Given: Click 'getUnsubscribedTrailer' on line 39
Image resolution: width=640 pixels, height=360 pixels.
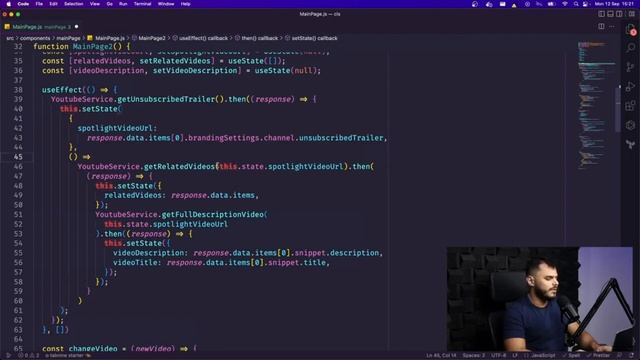Looking at the screenshot, I should pos(166,100).
